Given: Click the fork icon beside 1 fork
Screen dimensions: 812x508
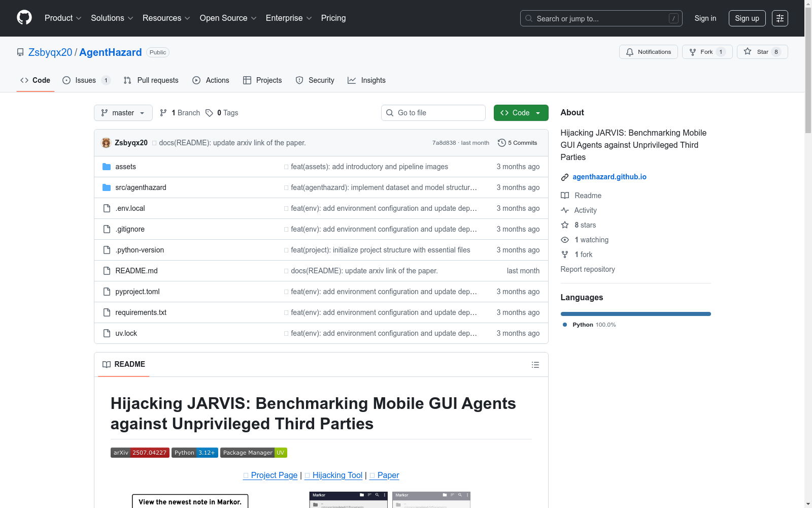Looking at the screenshot, I should (x=565, y=255).
